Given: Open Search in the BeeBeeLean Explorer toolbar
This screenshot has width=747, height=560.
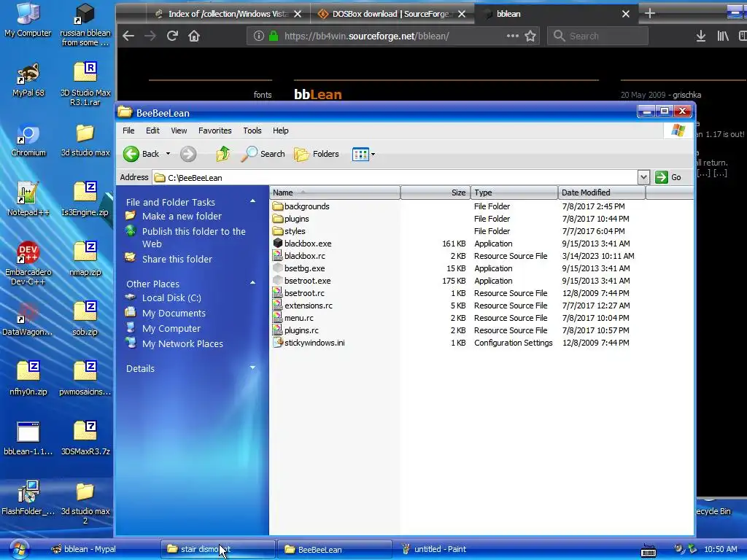Looking at the screenshot, I should (x=263, y=154).
